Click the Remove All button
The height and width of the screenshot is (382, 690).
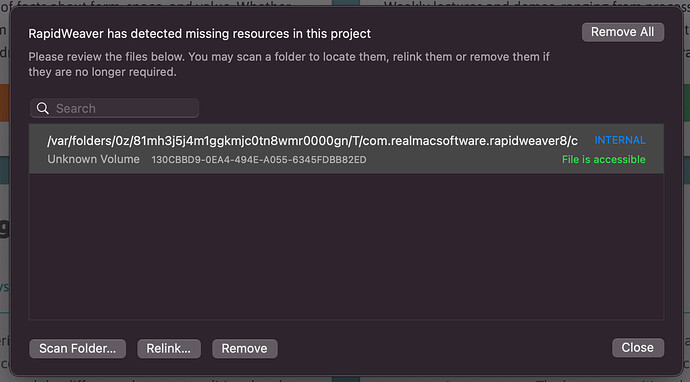(623, 32)
